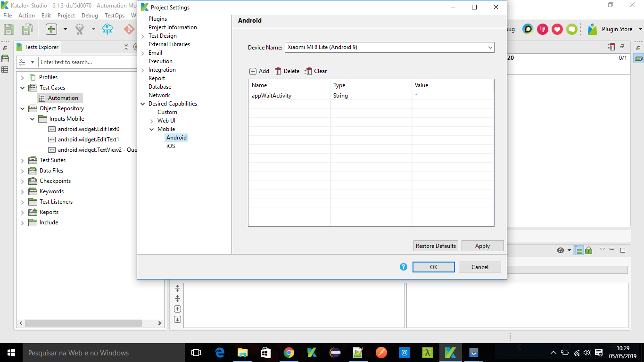Open File Explorer from the taskbar
644x362 pixels.
(x=243, y=353)
